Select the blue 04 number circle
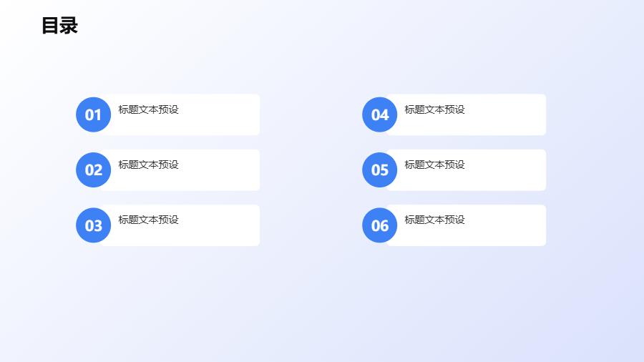The image size is (644, 362). click(380, 114)
